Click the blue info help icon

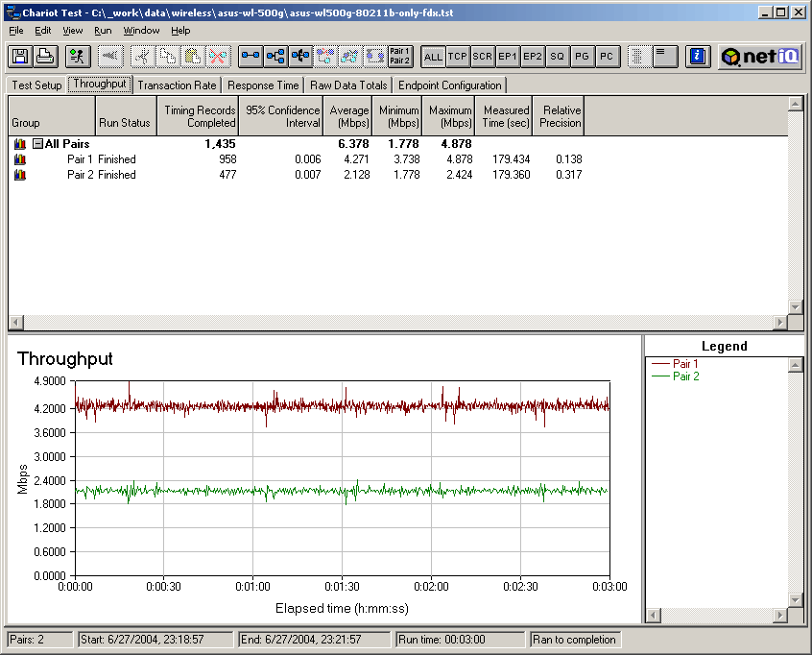coord(699,57)
